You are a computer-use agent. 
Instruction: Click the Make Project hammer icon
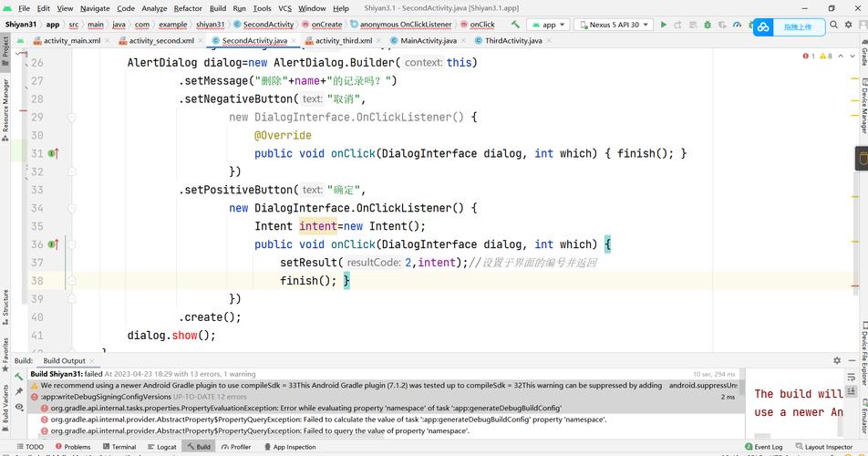[x=516, y=25]
